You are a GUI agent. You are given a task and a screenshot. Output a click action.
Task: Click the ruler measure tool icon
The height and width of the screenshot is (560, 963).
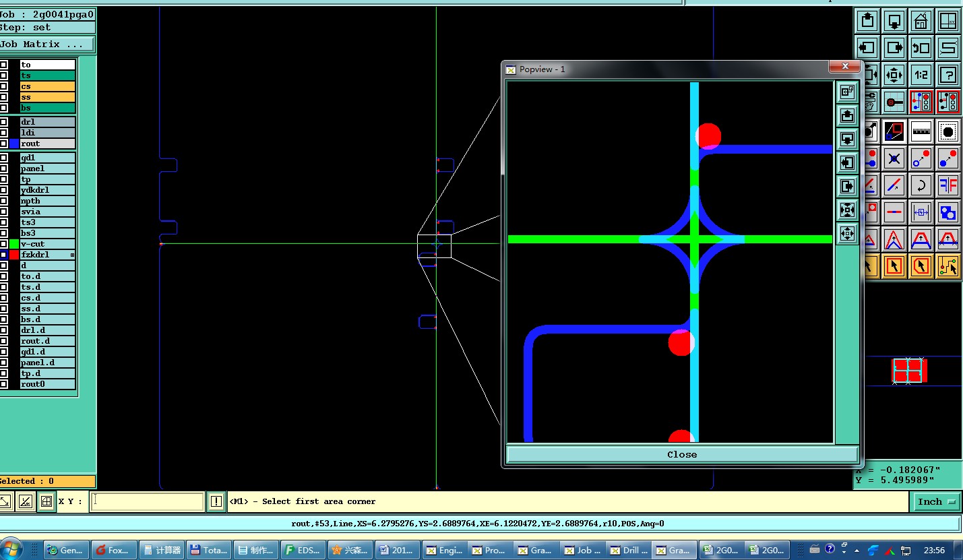921,131
